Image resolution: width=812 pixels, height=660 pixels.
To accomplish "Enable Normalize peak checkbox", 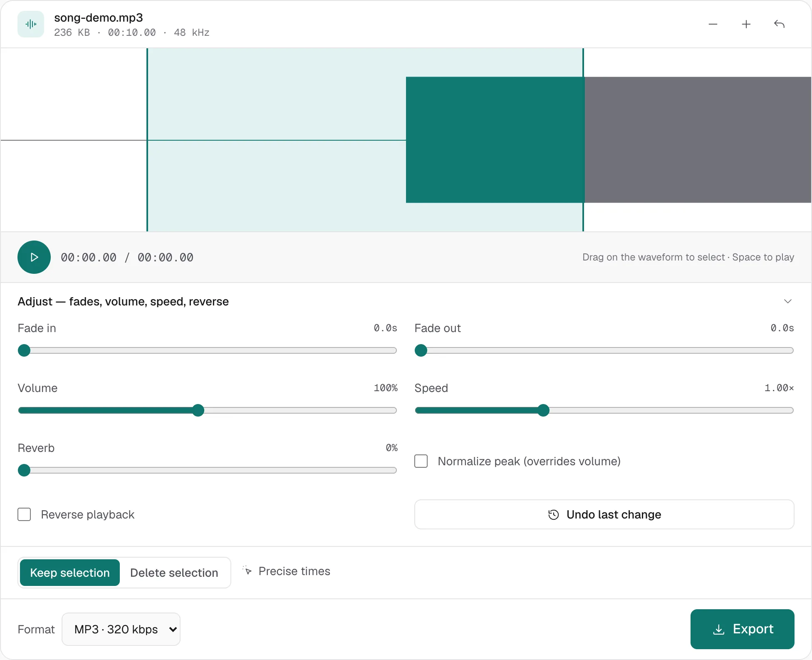I will coord(421,461).
